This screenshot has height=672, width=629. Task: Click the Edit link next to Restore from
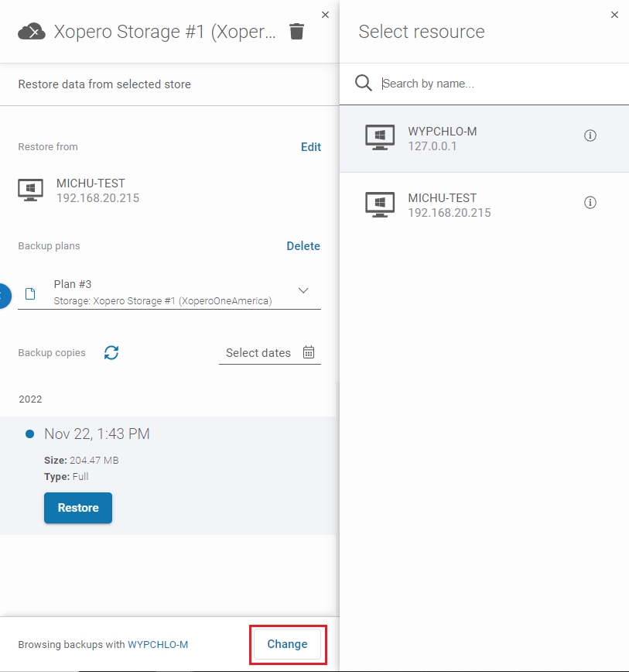click(310, 147)
